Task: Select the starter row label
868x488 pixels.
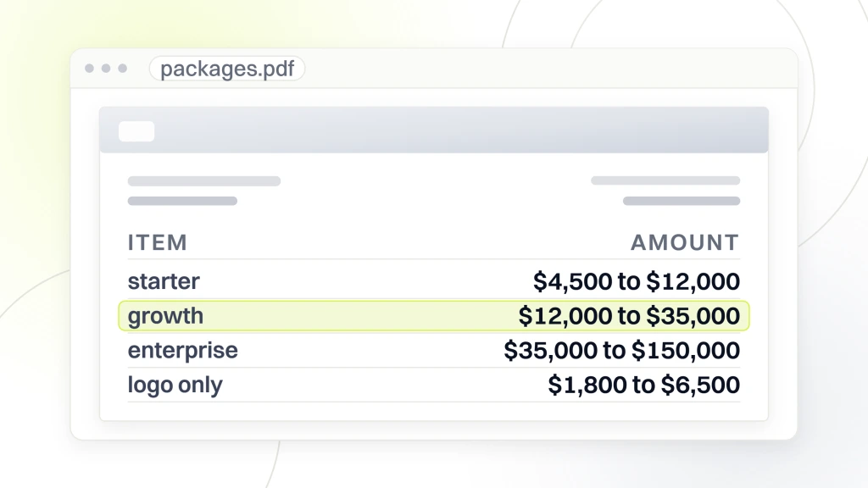Action: pyautogui.click(x=164, y=281)
